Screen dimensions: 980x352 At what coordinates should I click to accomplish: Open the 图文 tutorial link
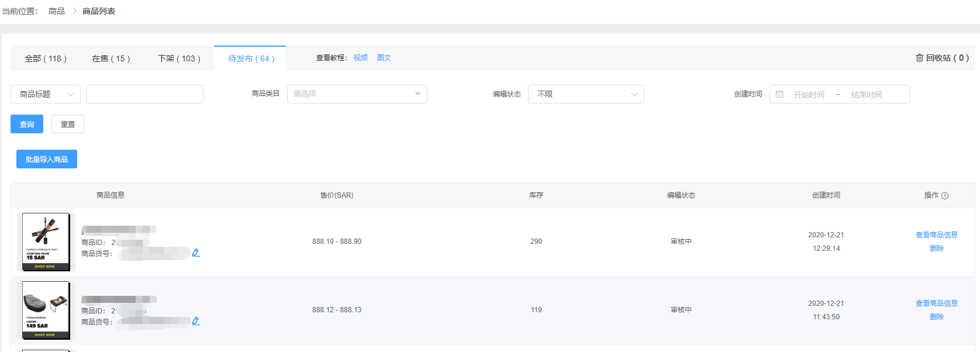[384, 58]
